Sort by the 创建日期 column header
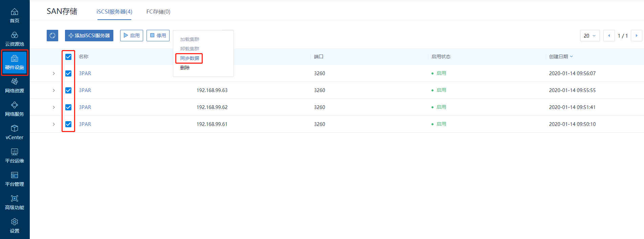This screenshot has height=239, width=644. pos(561,57)
